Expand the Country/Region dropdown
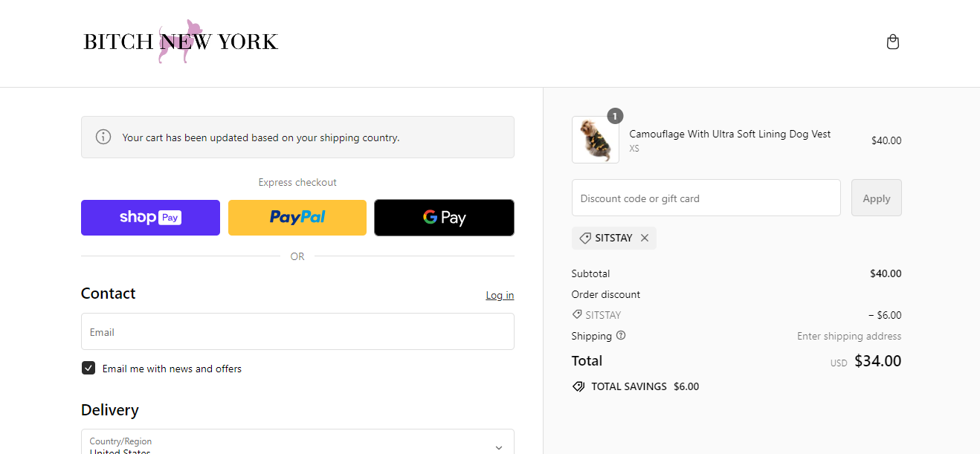This screenshot has height=454, width=980. coord(297,441)
